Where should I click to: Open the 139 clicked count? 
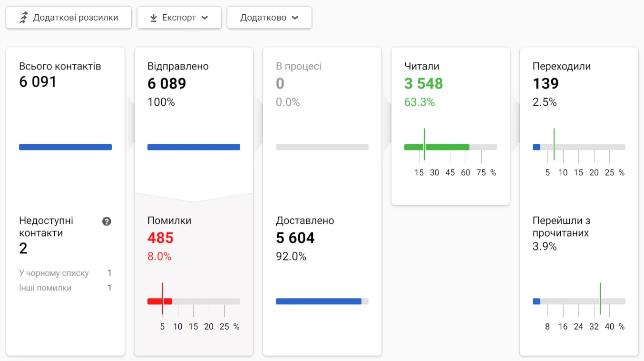[x=546, y=83]
